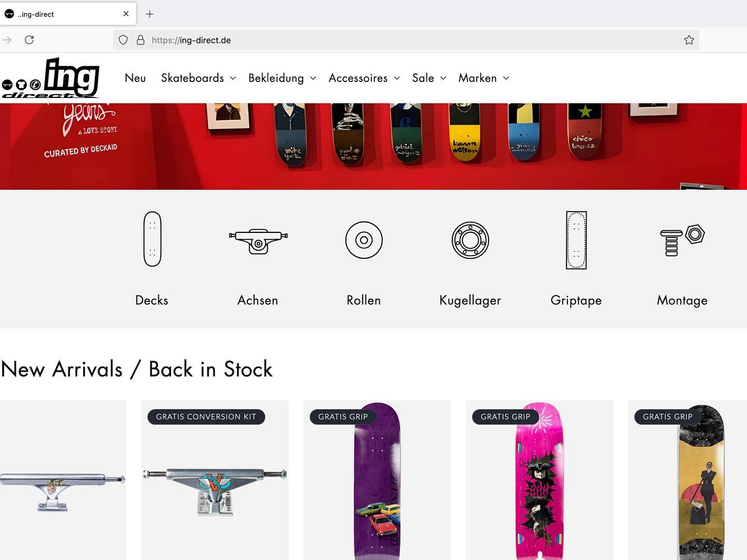Select the Achsen truck icon
Viewport: 747px width, 560px height.
click(258, 241)
